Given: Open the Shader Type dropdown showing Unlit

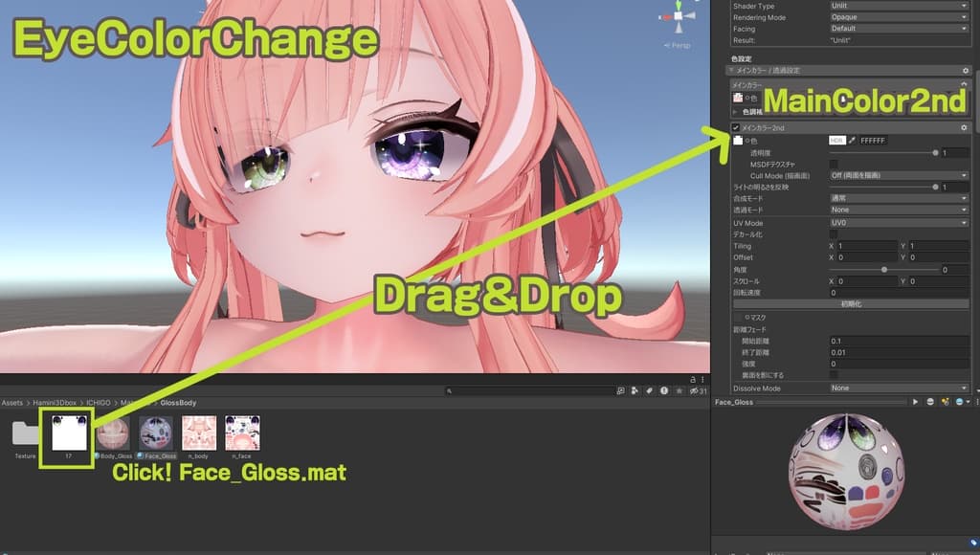Looking at the screenshot, I should [x=897, y=6].
